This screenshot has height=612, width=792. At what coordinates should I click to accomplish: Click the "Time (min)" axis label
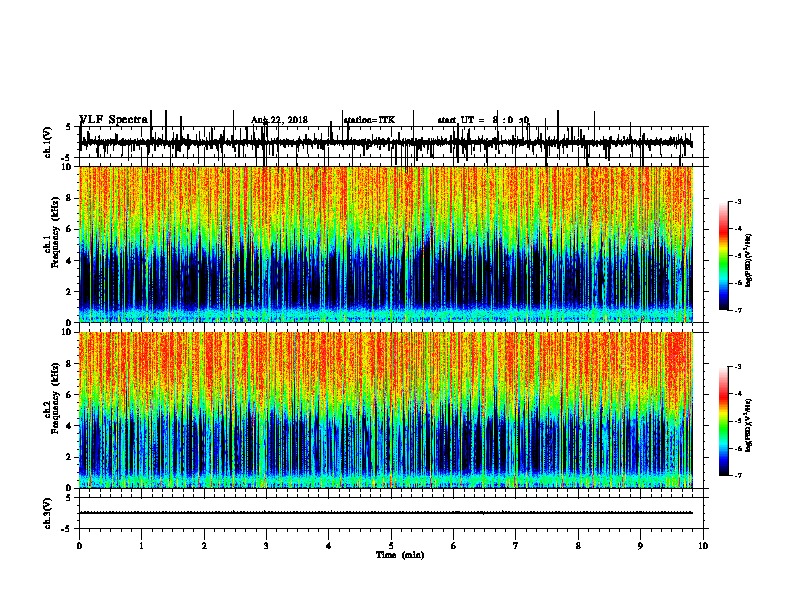click(x=400, y=555)
